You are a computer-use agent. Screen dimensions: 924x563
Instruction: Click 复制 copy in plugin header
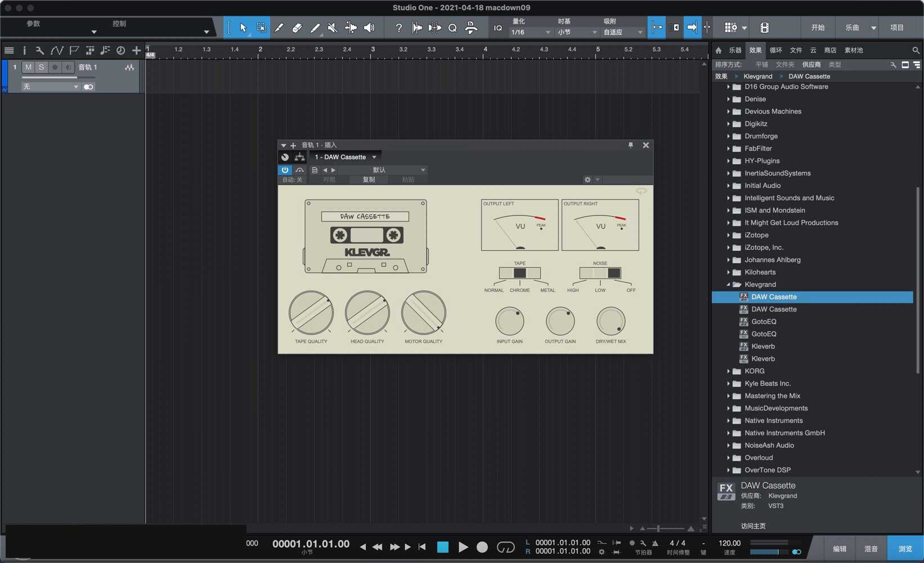[x=369, y=179]
